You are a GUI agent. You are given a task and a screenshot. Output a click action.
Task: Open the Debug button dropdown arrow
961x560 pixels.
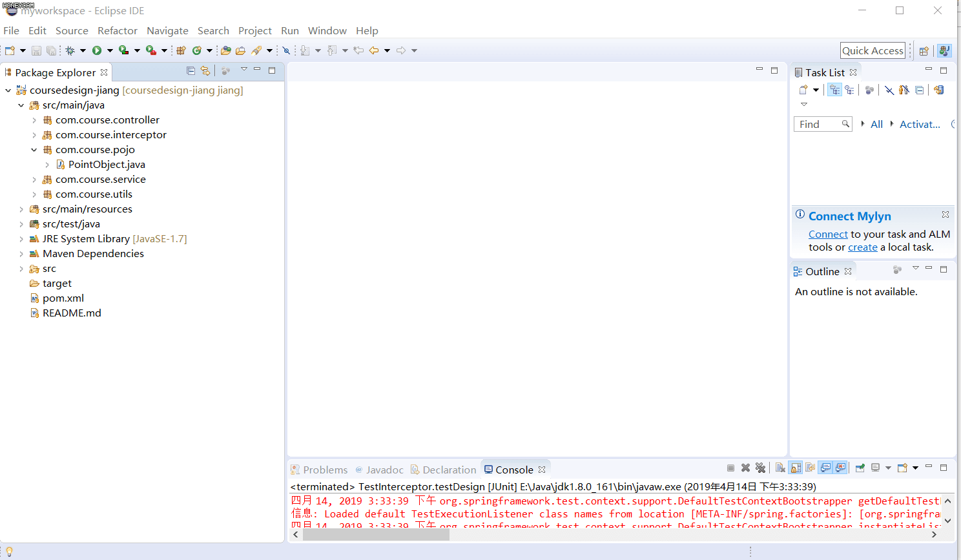83,50
